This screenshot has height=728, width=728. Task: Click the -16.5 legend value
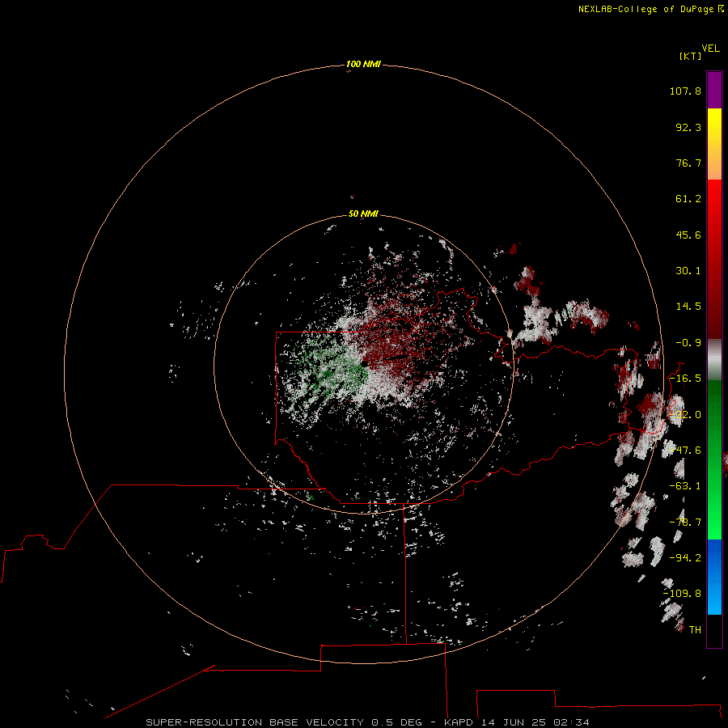pos(685,379)
